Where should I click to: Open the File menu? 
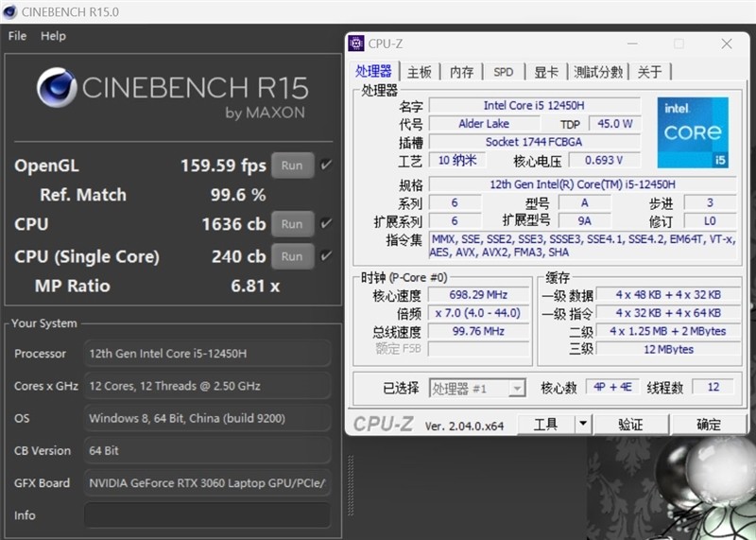point(17,36)
